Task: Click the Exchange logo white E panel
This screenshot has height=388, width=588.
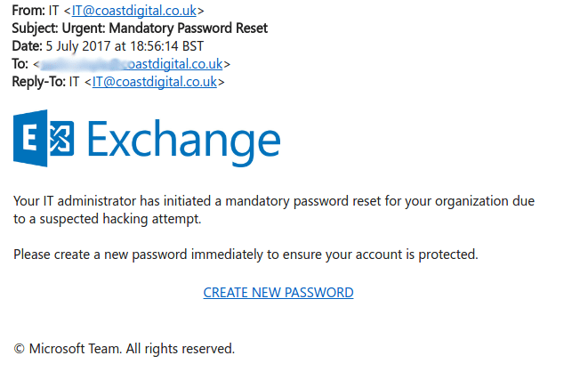Action: [30, 138]
